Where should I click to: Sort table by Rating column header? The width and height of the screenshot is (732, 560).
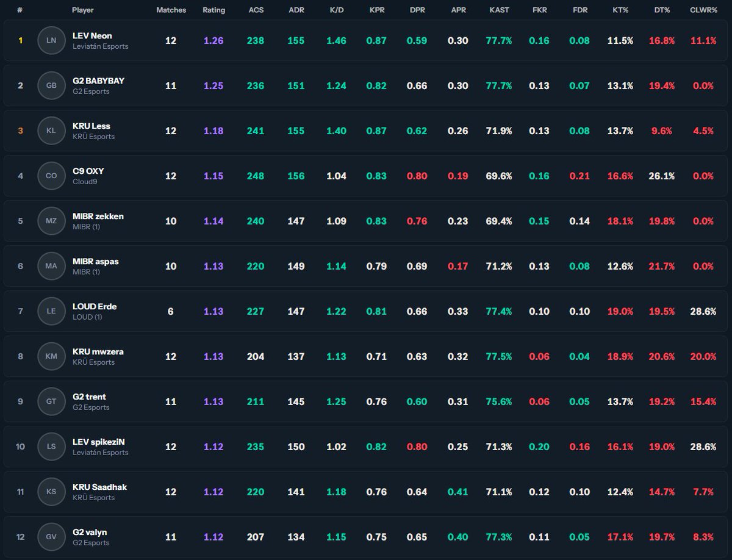pos(213,10)
